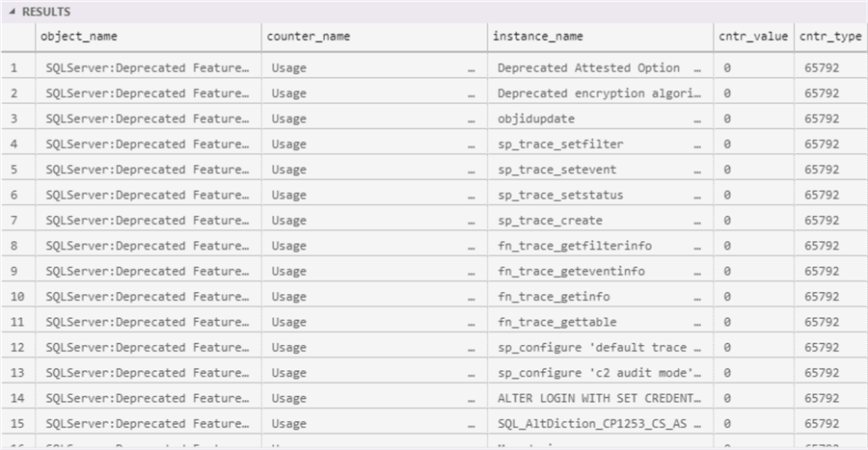The width and height of the screenshot is (868, 450).
Task: Select row number 13 header
Action: point(18,373)
